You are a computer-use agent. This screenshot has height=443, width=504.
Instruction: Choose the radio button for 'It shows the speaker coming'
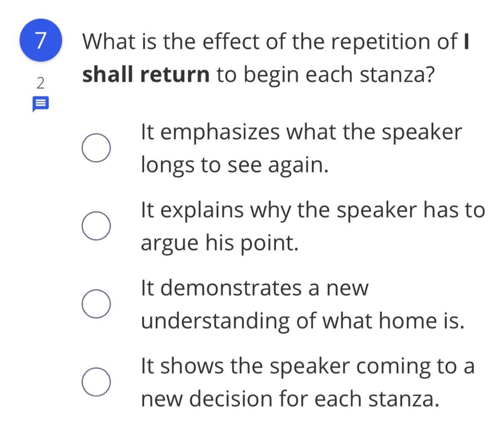(x=96, y=382)
